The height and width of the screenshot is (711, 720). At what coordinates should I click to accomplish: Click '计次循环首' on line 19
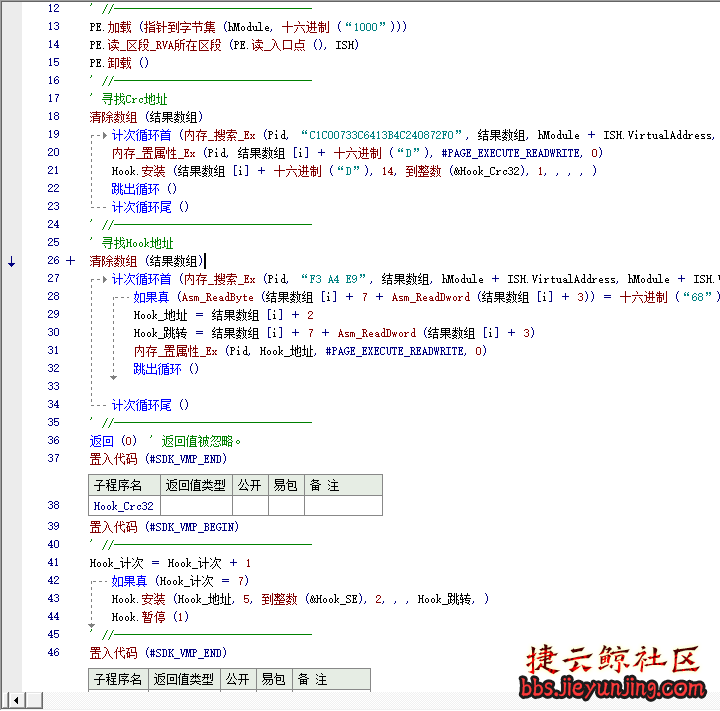(141, 135)
